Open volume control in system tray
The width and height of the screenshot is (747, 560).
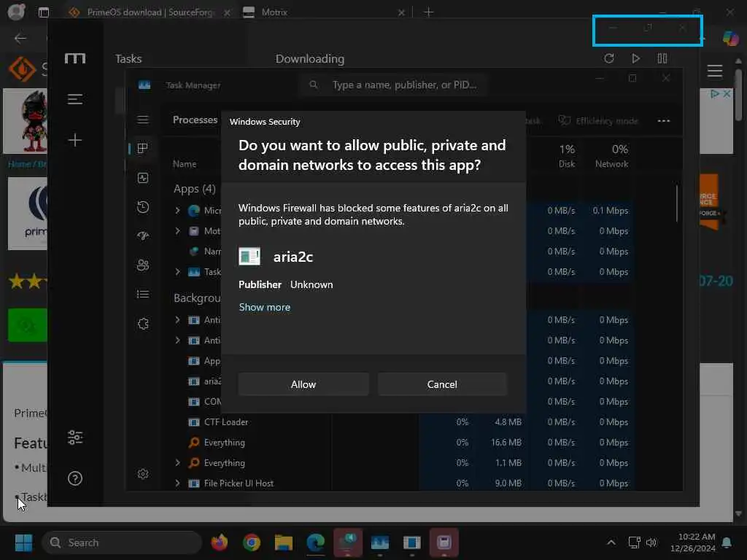tap(651, 542)
